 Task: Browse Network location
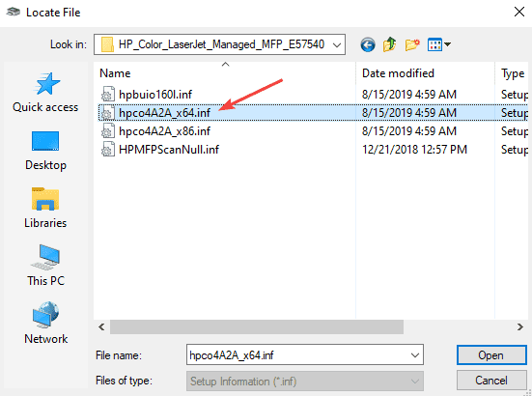coord(45,323)
